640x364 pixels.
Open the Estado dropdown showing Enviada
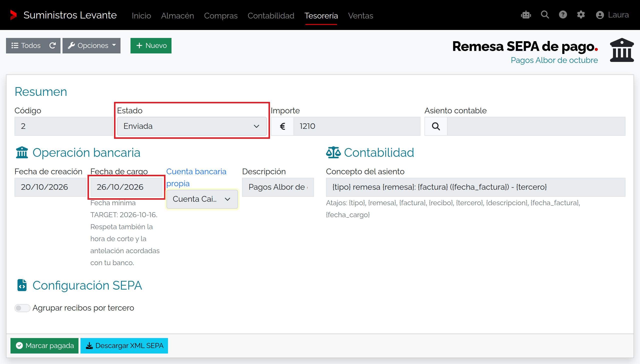[192, 126]
